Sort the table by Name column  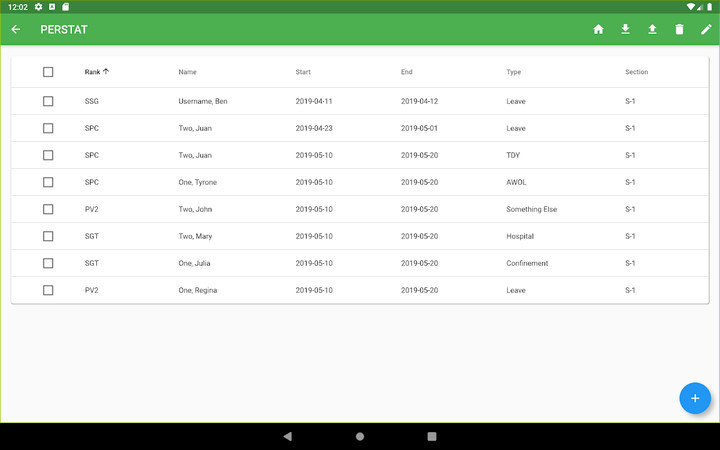[x=188, y=72]
